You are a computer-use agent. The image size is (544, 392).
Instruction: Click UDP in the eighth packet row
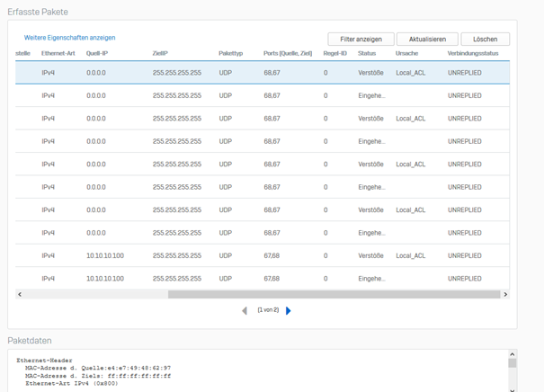pos(225,233)
